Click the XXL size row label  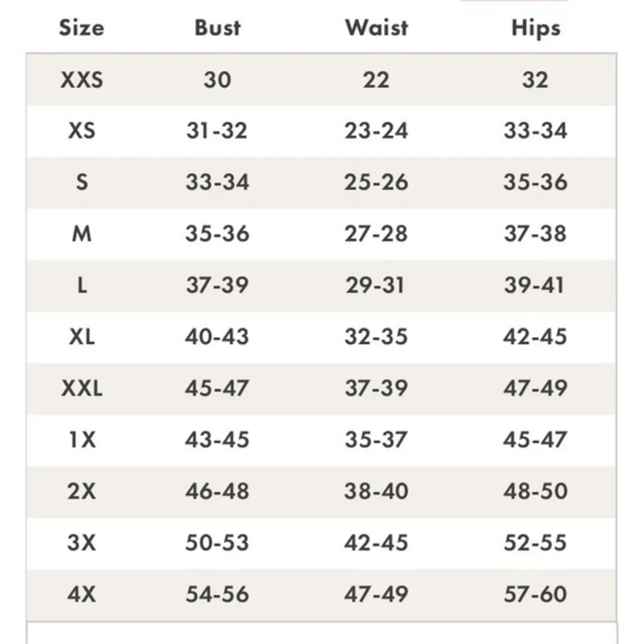pos(82,388)
